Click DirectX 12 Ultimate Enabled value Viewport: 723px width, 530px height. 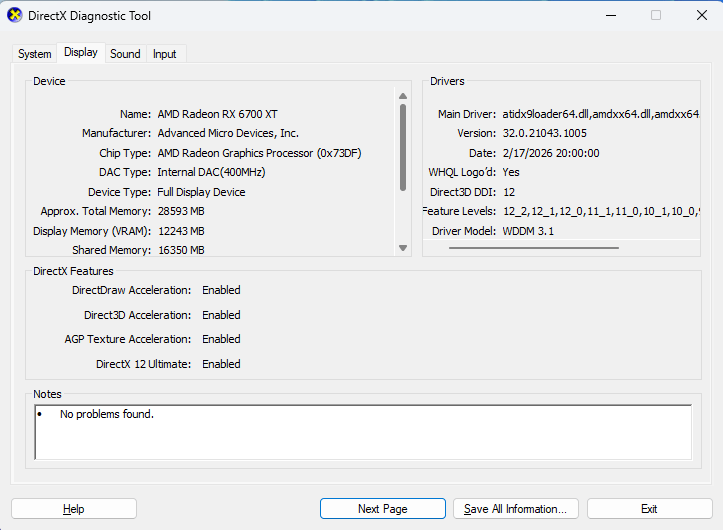click(x=221, y=364)
